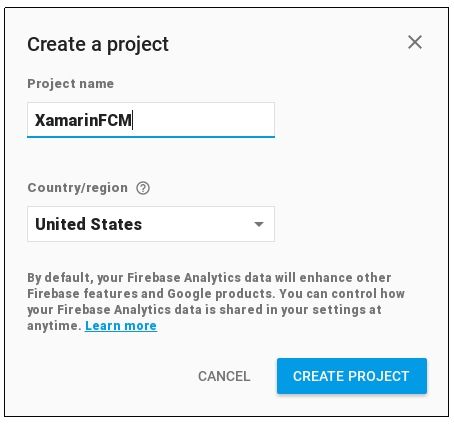
Task: Click the XamarinFCM text in the name field
Action: tap(83, 120)
